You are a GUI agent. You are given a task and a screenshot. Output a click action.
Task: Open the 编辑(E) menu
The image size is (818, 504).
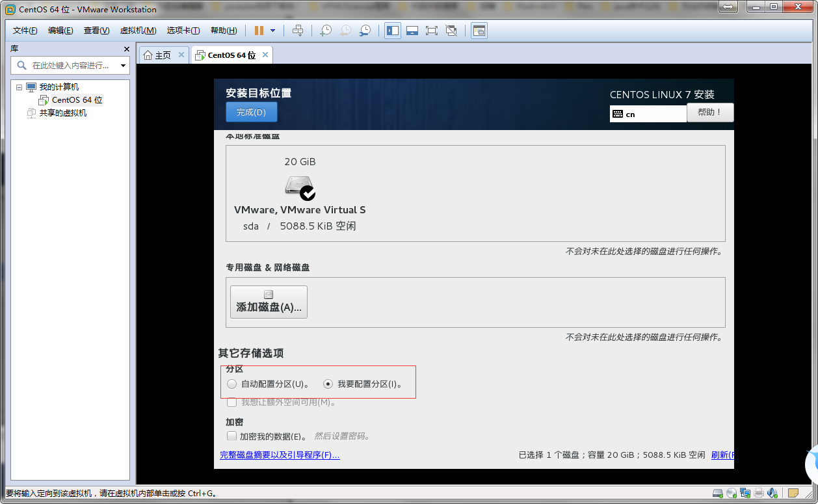(x=60, y=31)
